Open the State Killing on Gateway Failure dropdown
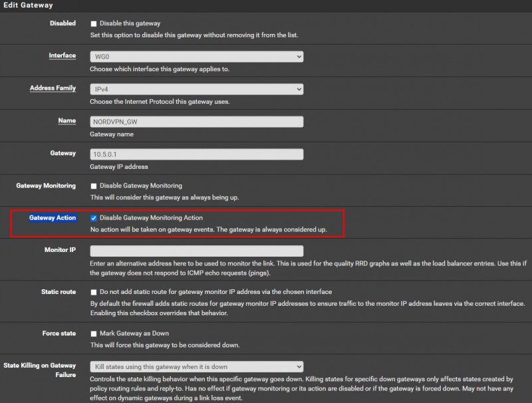532x403 pixels. pos(196,366)
